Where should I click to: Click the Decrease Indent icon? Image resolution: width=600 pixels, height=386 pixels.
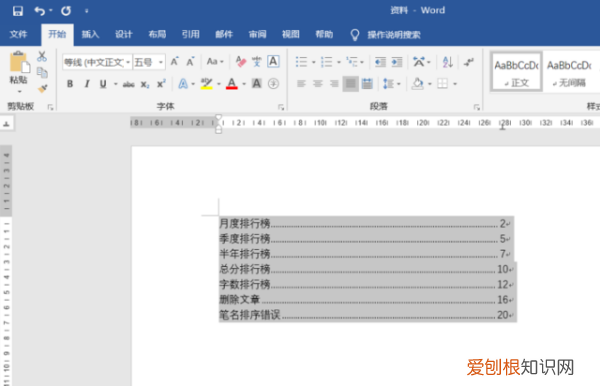380,62
